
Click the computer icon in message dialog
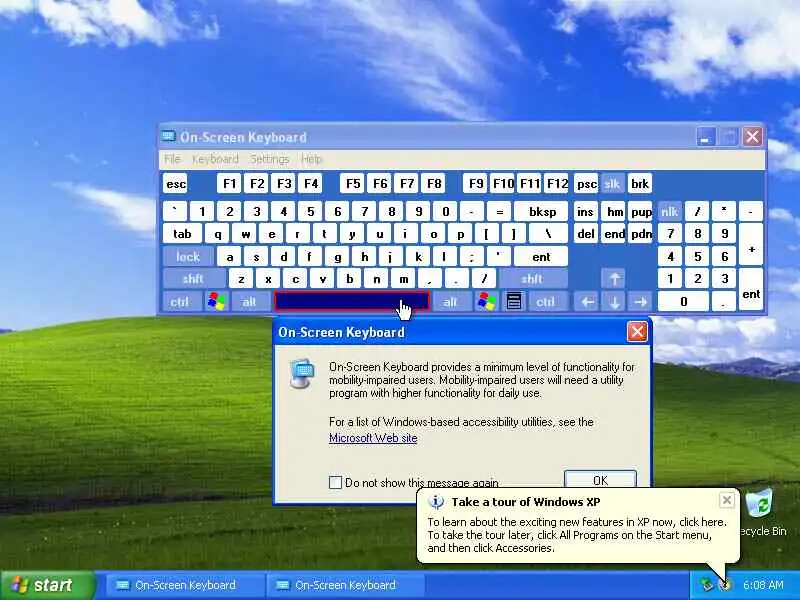[x=302, y=374]
